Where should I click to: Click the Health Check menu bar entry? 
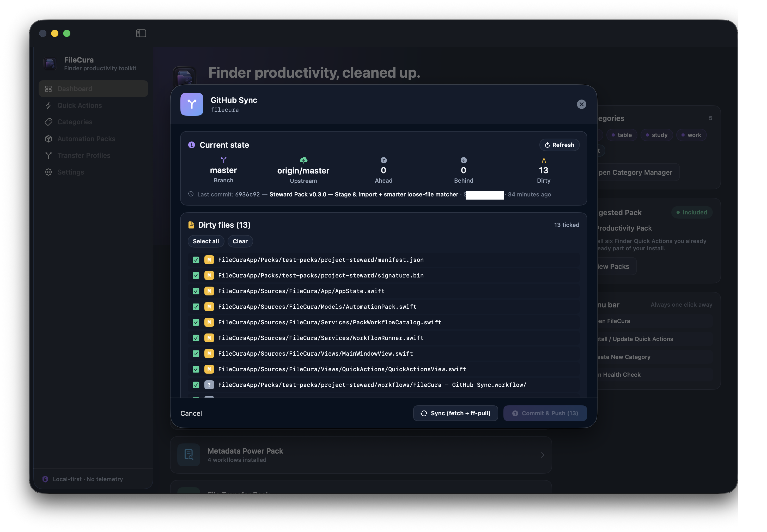(x=655, y=374)
